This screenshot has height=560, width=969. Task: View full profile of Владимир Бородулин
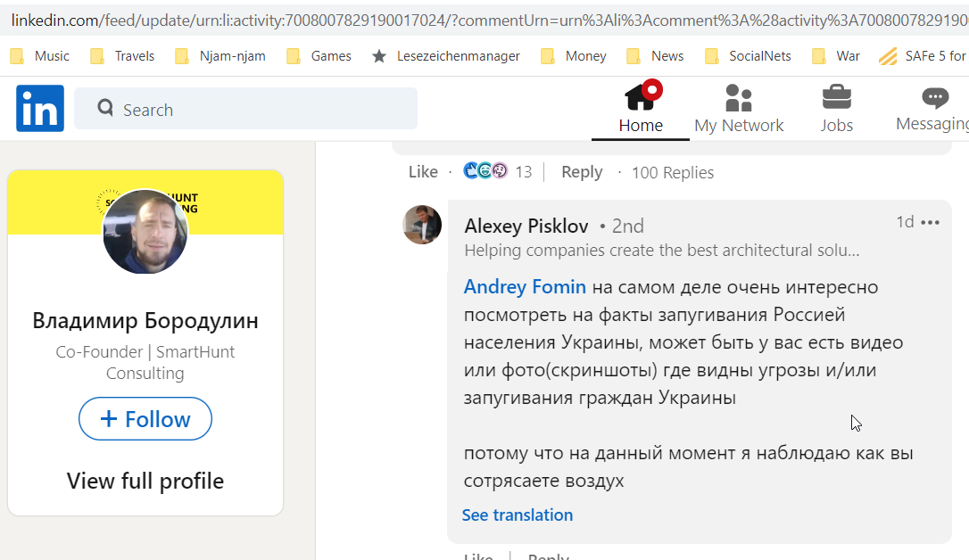point(145,481)
